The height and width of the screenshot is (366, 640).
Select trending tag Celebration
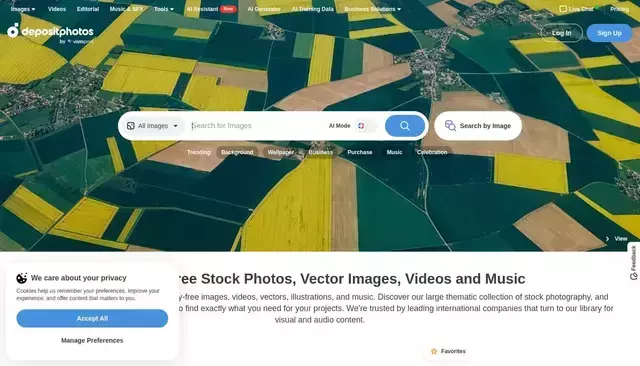click(432, 152)
